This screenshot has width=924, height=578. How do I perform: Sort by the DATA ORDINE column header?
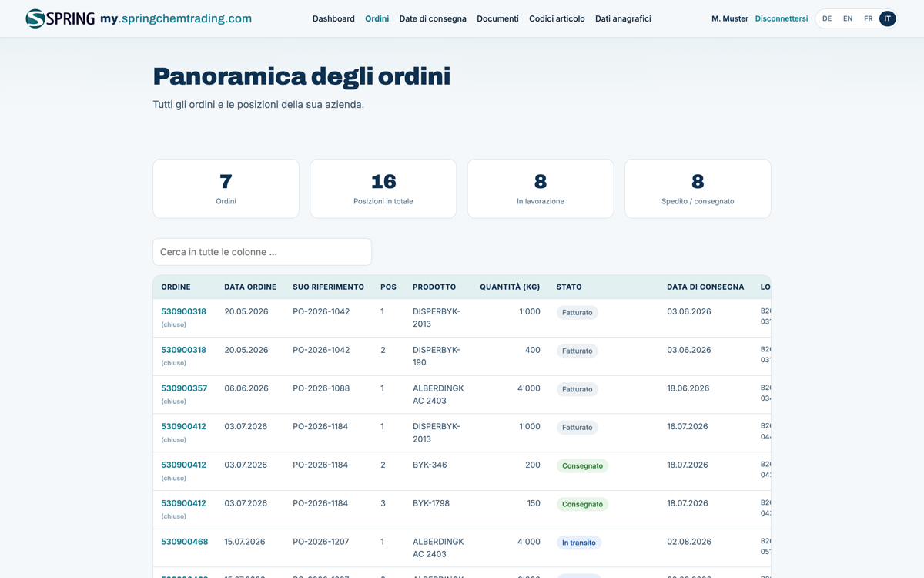250,287
